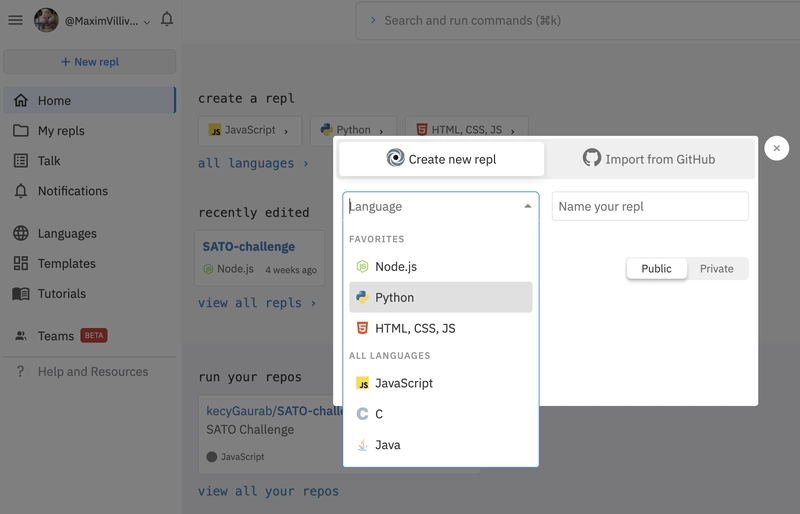Choose Java under All Languages
Viewport: 800px width, 514px height.
coord(441,445)
